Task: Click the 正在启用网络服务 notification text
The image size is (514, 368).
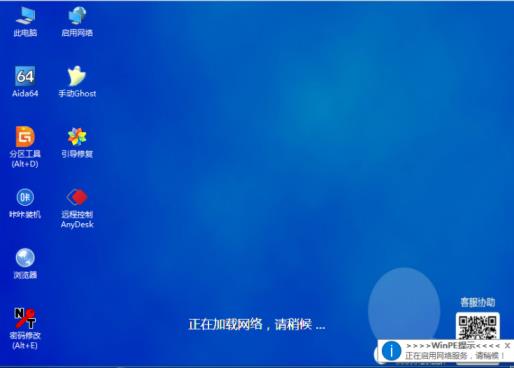Action: tap(455, 356)
